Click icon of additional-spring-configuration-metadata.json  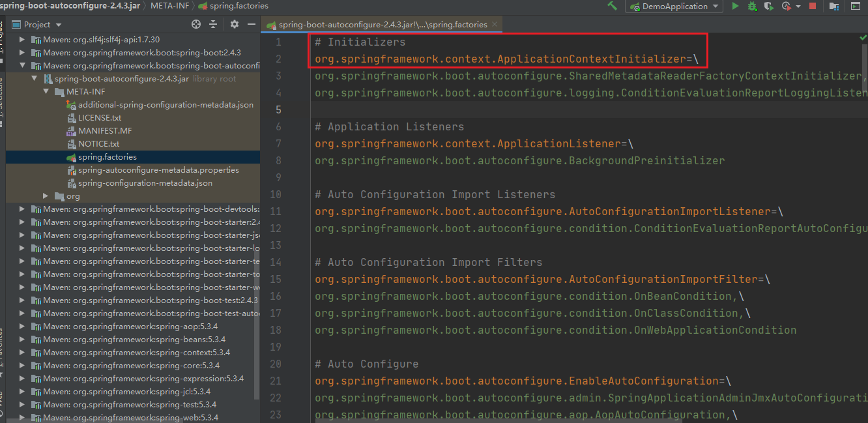pos(72,105)
